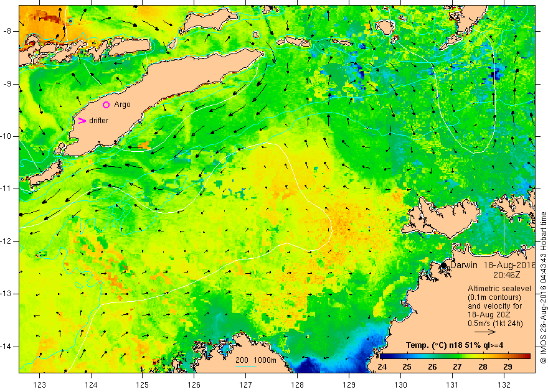Click the '(0.1m contours)' legend text
Viewport: 548px width, 392px height.
point(494,297)
